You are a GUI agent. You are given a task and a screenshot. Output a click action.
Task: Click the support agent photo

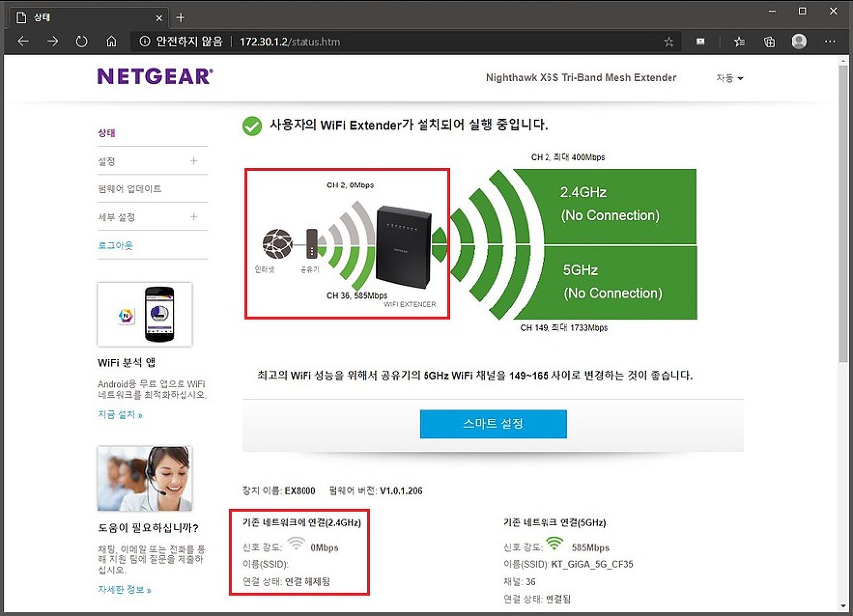click(x=145, y=479)
